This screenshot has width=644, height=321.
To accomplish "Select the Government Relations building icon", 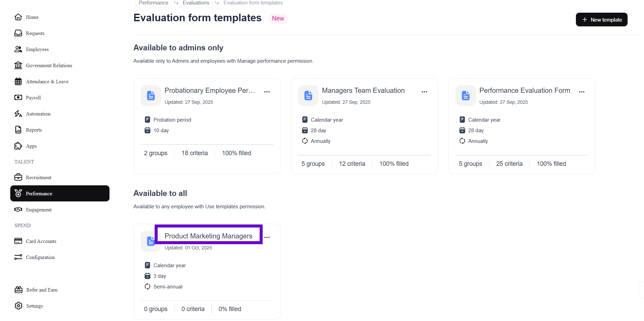I will (18, 65).
